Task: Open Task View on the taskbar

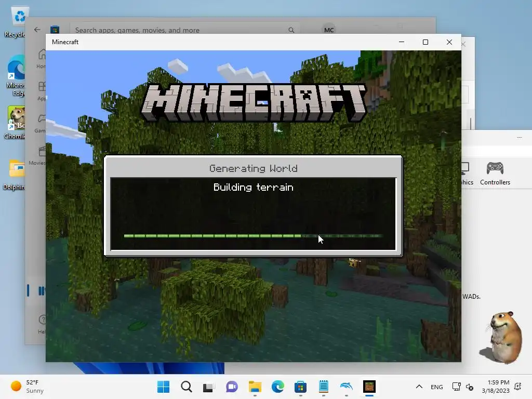Action: coord(209,387)
